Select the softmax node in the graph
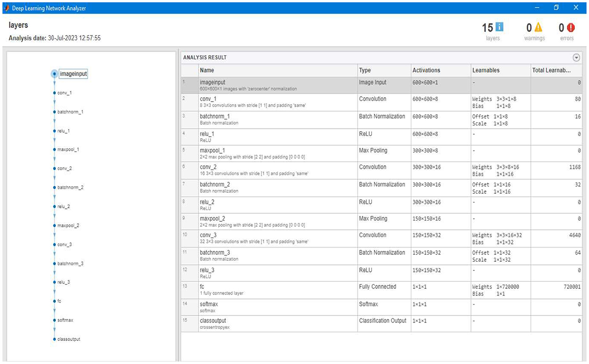The width and height of the screenshot is (589, 364). pyautogui.click(x=65, y=320)
